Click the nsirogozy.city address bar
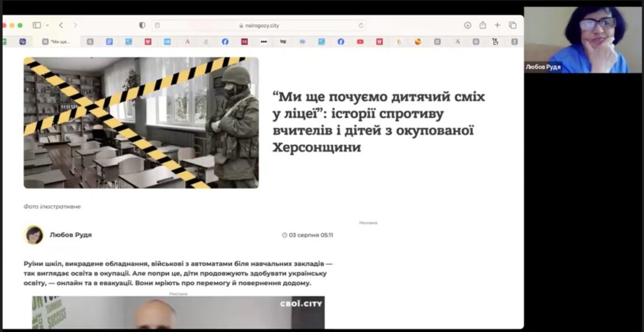 point(258,25)
